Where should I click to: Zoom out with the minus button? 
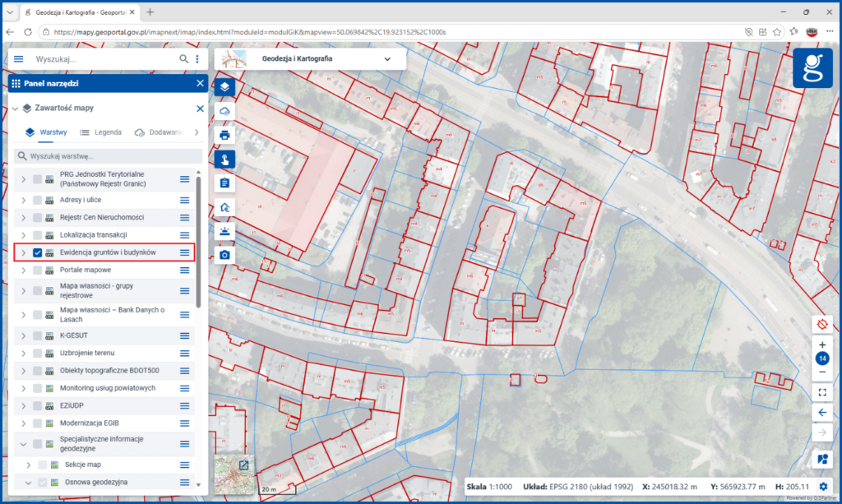click(822, 372)
